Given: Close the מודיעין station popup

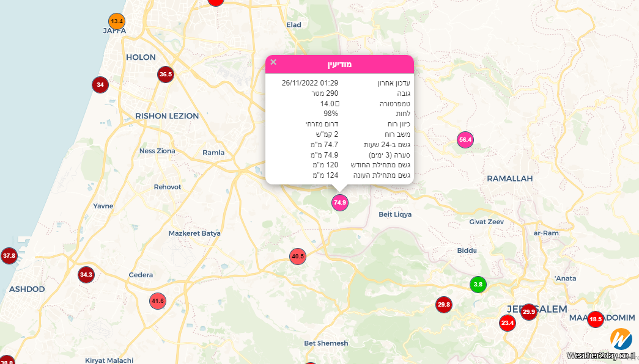Looking at the screenshot, I should [273, 62].
